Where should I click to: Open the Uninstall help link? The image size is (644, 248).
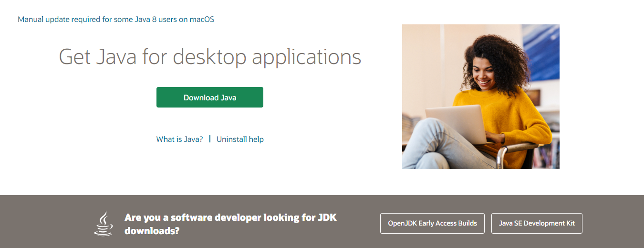240,140
